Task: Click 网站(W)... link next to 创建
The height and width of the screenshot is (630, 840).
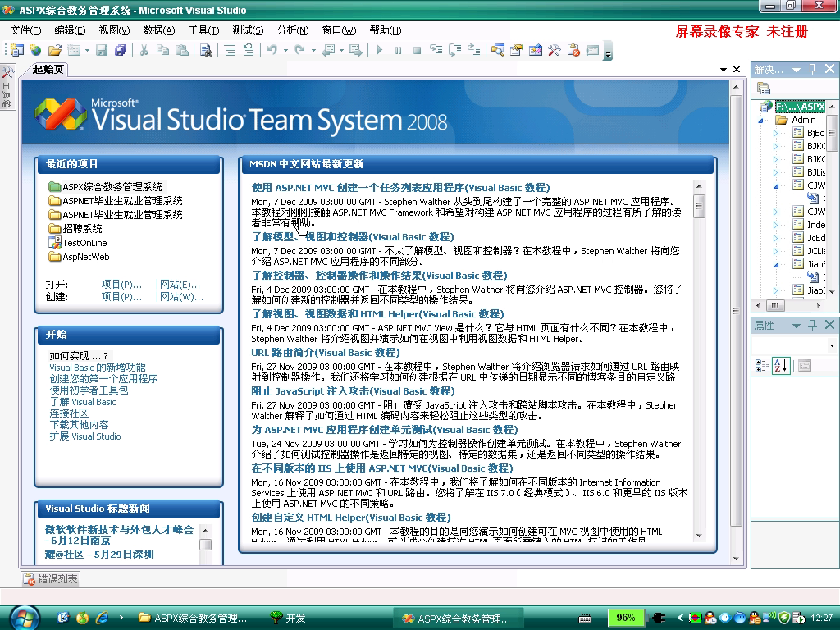Action: tap(181, 297)
